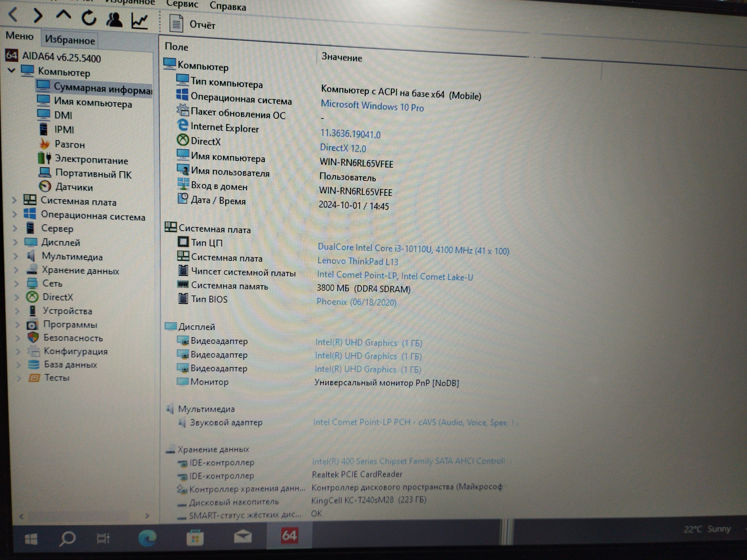The image size is (747, 560).
Task: Click the База данных database icon
Action: pyautogui.click(x=34, y=364)
